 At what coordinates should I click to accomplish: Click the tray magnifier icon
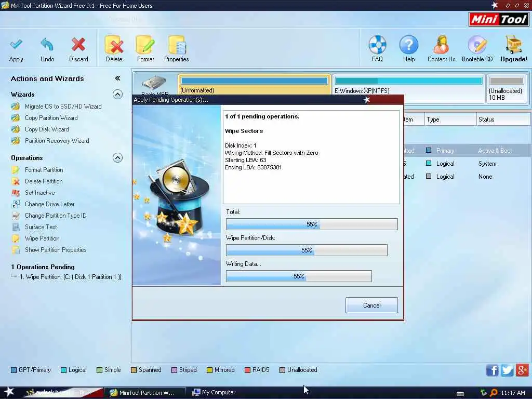click(494, 393)
